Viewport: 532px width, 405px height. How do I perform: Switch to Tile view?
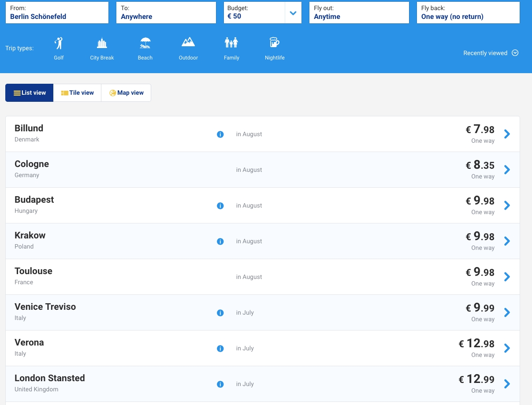pos(78,93)
